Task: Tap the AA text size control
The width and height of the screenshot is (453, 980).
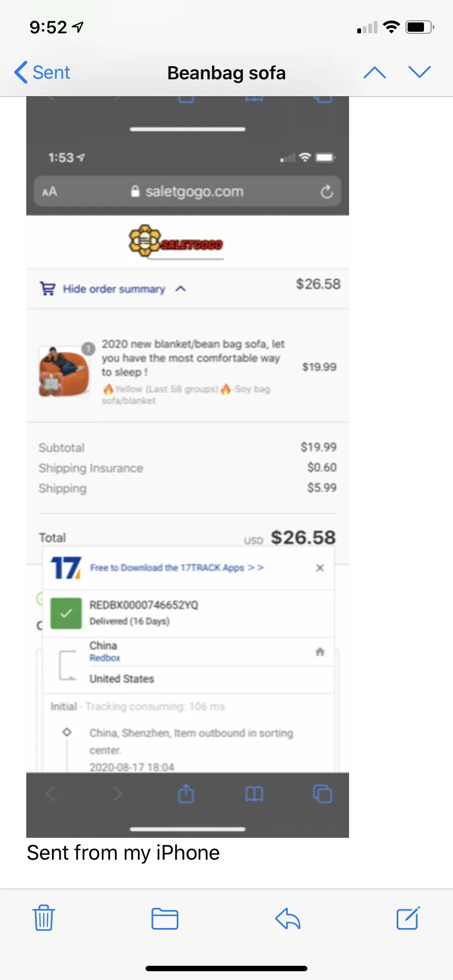Action: coord(49,191)
